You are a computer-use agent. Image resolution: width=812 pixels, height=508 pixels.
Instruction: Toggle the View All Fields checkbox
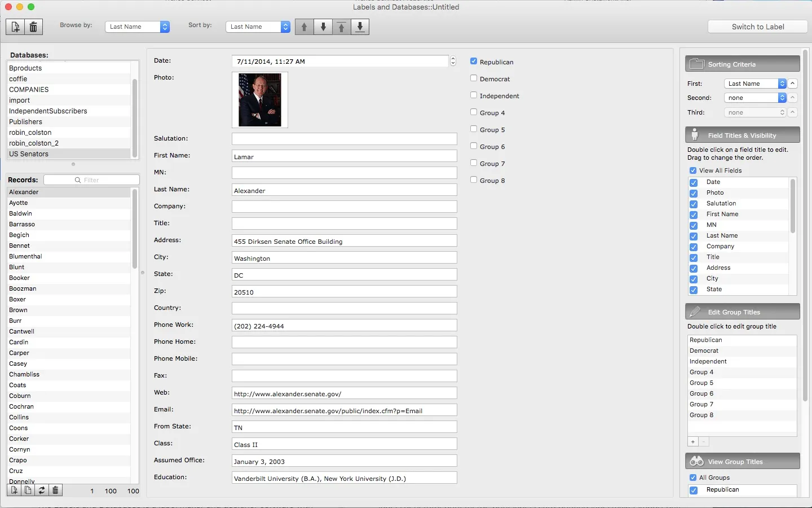click(693, 170)
